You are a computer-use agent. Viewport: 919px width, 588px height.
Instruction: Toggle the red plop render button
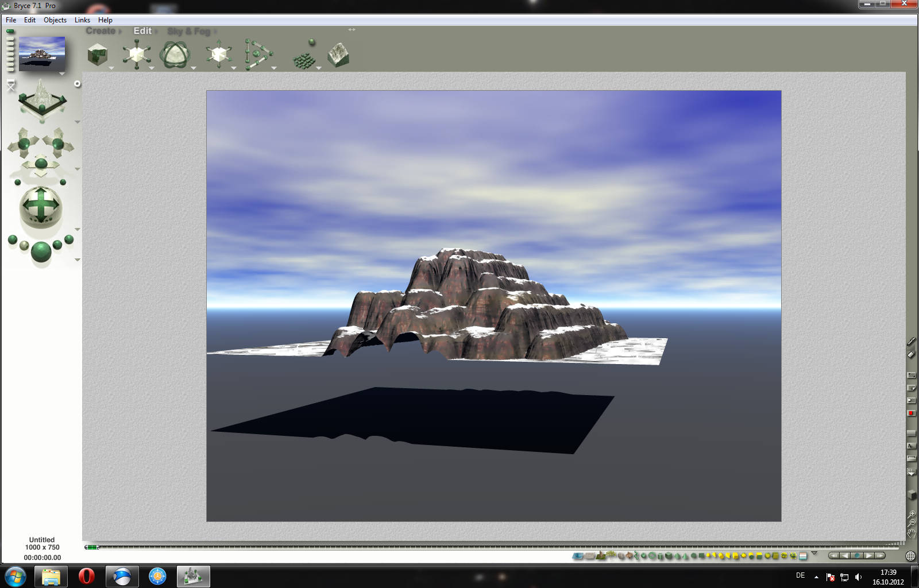912,413
